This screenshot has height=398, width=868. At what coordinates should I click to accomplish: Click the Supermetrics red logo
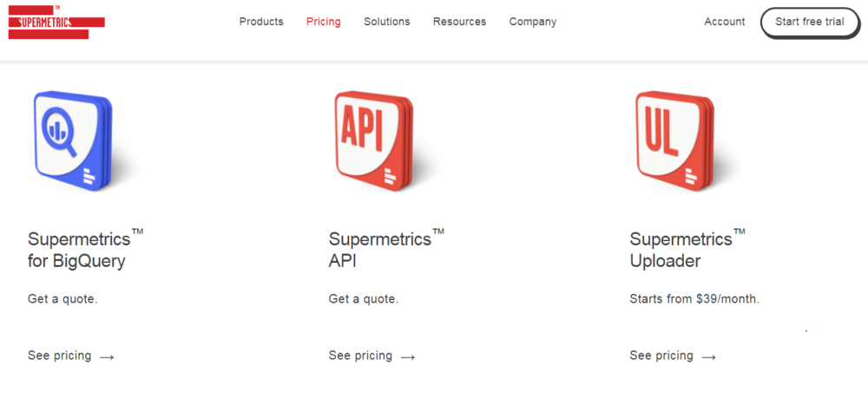[x=56, y=23]
